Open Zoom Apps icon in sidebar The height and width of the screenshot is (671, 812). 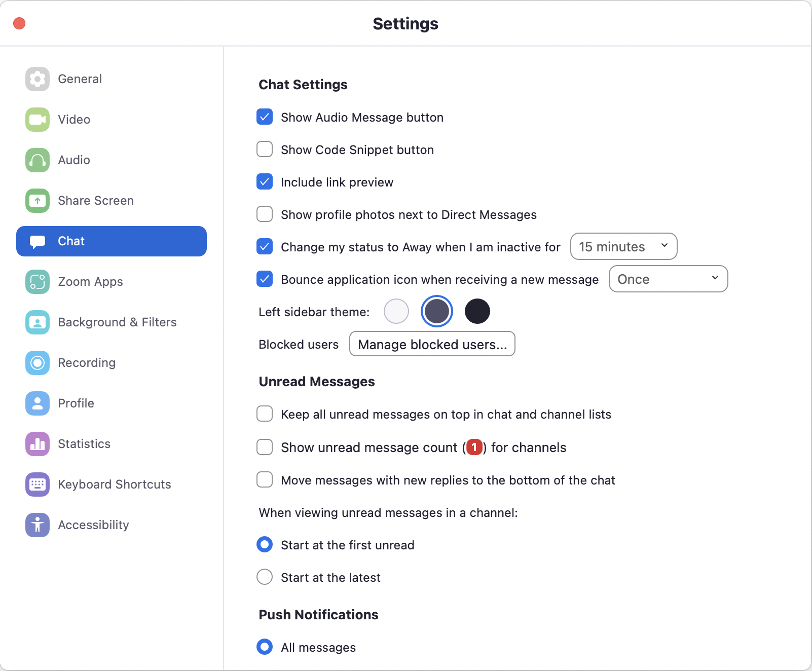(38, 282)
